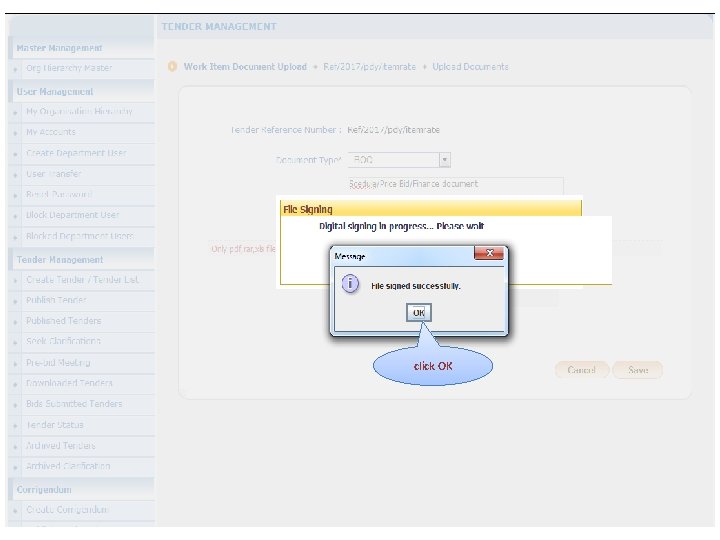Close the Message dialog with the X
The image size is (720, 540).
click(x=489, y=253)
